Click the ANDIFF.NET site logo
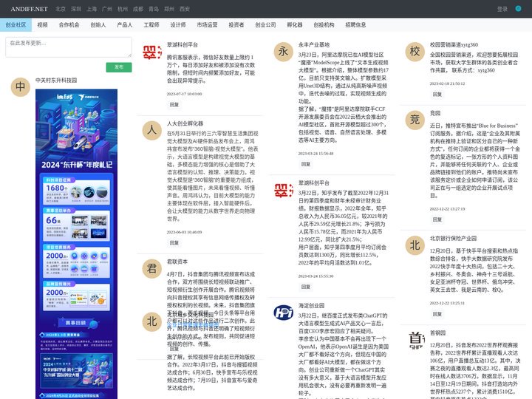The height and width of the screenshot is (399, 532). 29,9
